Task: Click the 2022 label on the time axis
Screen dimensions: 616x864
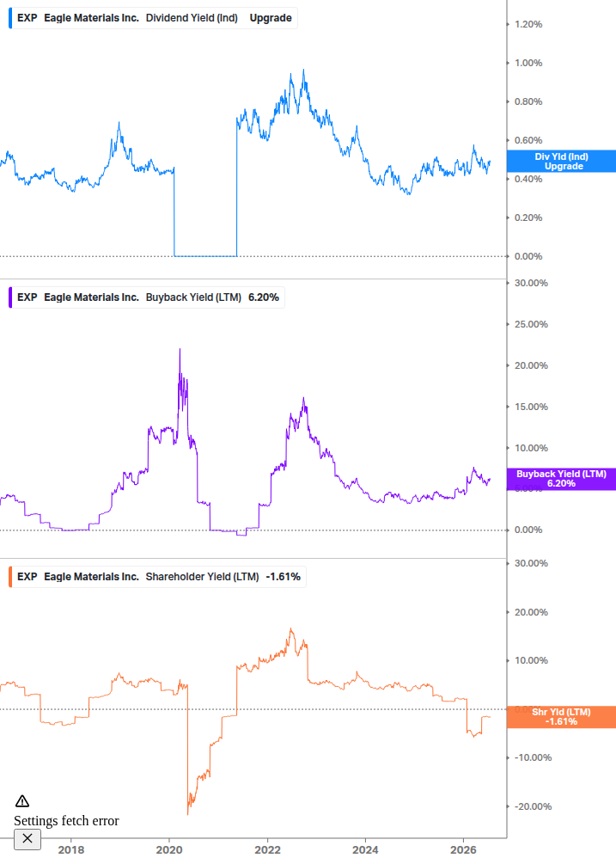Action: coord(267,849)
